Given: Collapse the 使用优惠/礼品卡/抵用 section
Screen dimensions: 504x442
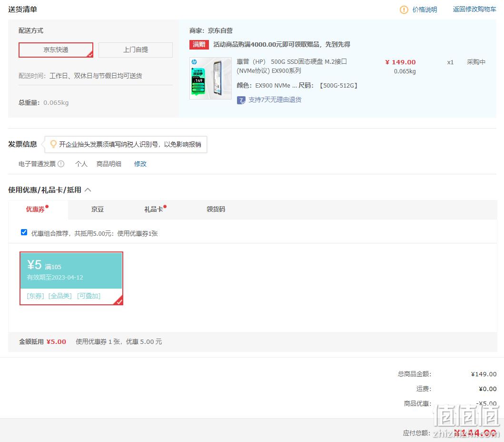Looking at the screenshot, I should (88, 190).
